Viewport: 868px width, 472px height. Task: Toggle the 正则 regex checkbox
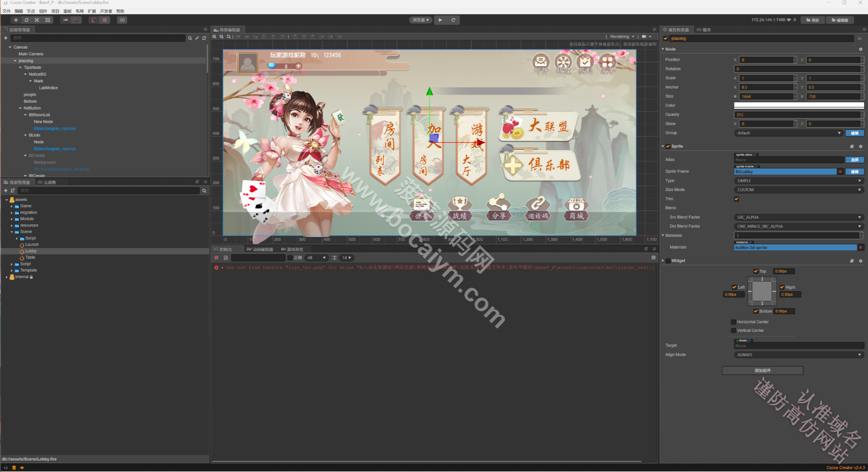pos(290,258)
